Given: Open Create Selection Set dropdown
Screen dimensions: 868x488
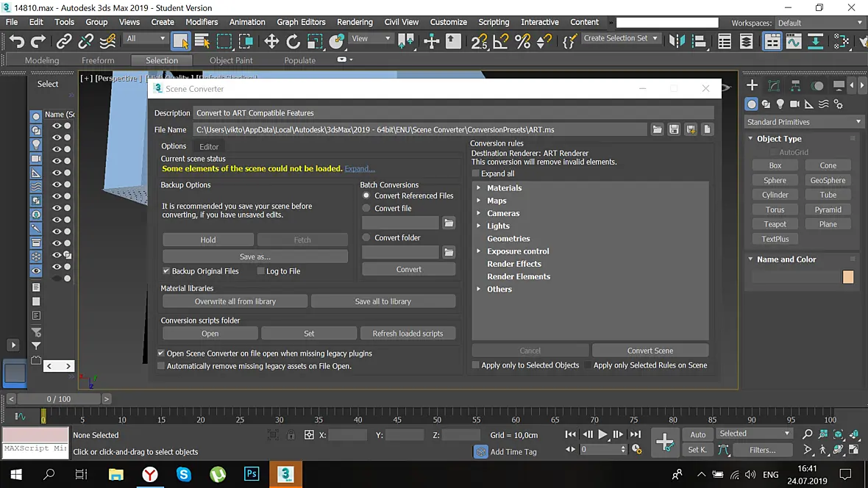Looking at the screenshot, I should (x=620, y=38).
